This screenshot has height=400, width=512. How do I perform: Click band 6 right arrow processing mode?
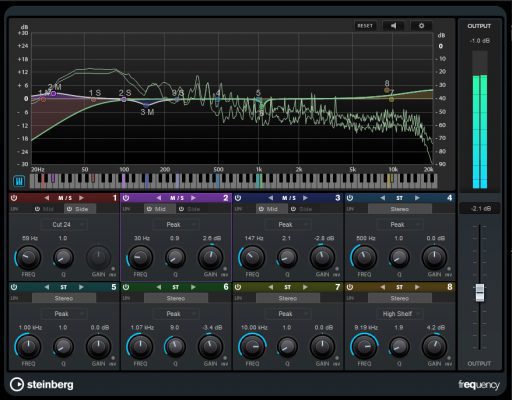click(193, 287)
